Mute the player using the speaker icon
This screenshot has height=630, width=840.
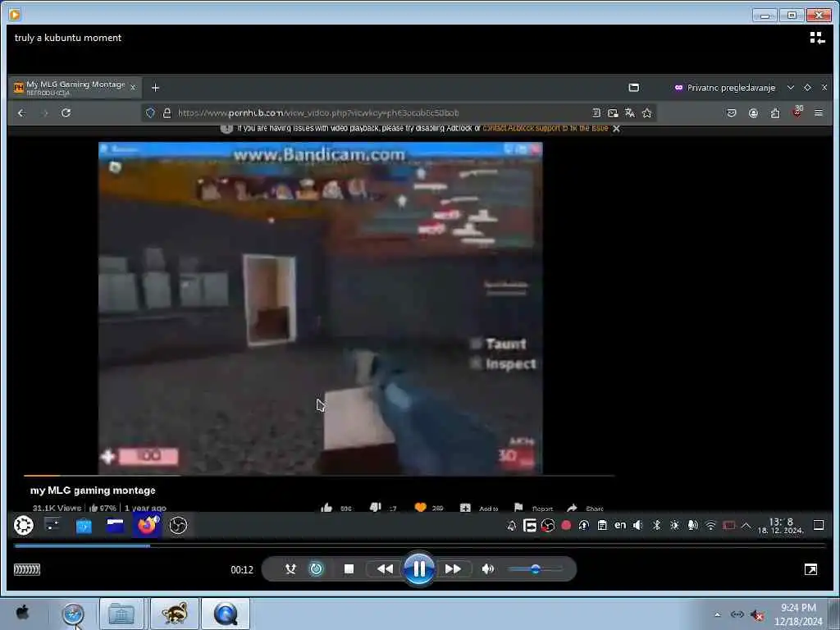(487, 569)
